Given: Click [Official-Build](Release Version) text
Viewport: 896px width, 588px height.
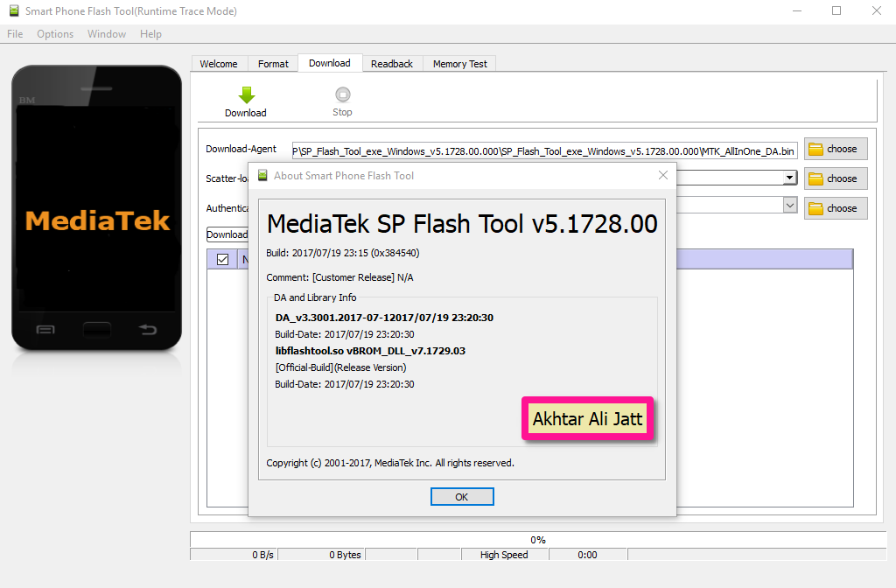Looking at the screenshot, I should (x=340, y=367).
